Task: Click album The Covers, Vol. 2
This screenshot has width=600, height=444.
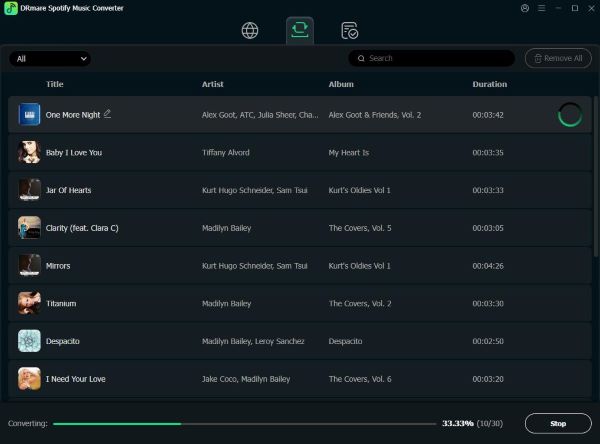Action: 360,304
